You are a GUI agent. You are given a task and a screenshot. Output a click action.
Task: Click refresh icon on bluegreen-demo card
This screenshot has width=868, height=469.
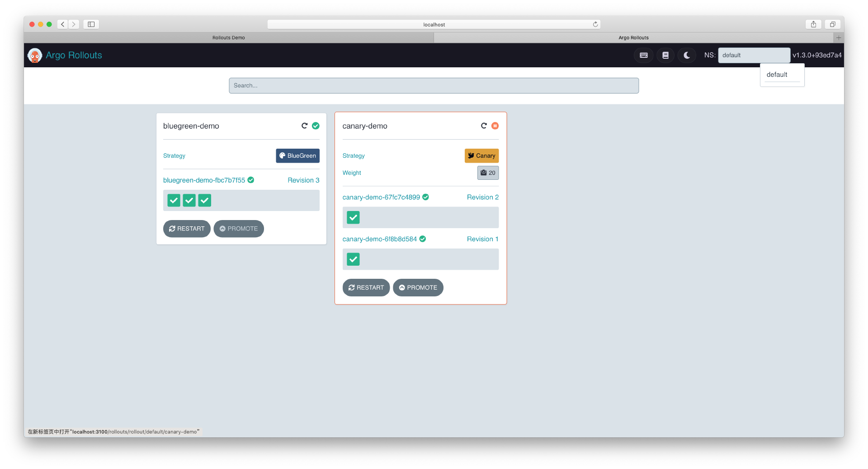(x=304, y=126)
